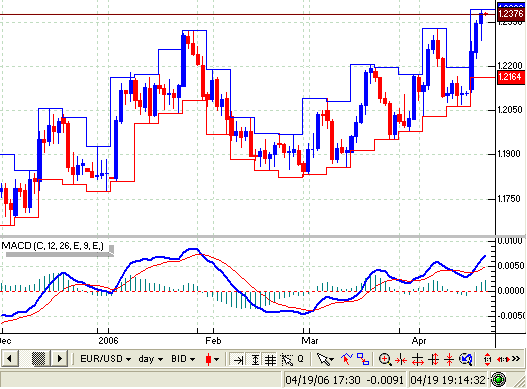527x389 pixels.
Task: Click the add indicator line icon
Action: pos(347,359)
